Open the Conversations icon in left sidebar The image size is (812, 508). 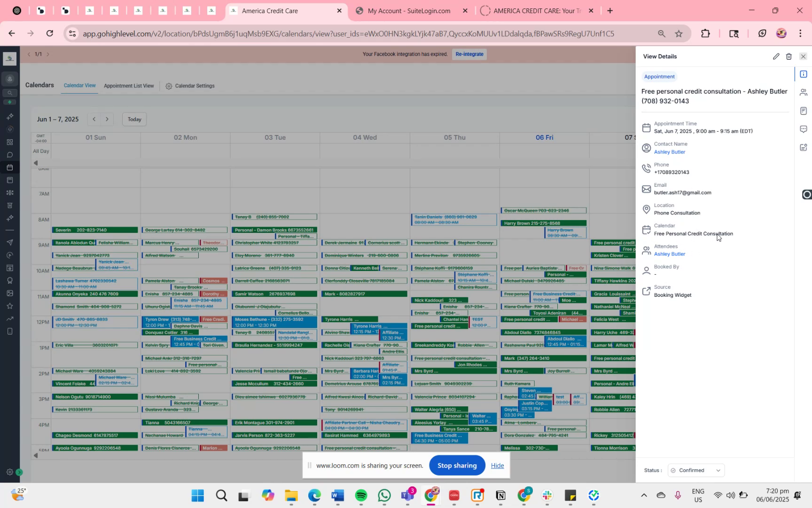[9, 155]
